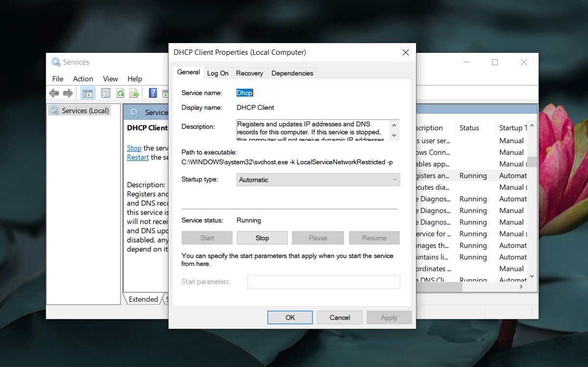588x367 pixels.
Task: Open Help via blue question mark icon
Action: click(x=153, y=93)
